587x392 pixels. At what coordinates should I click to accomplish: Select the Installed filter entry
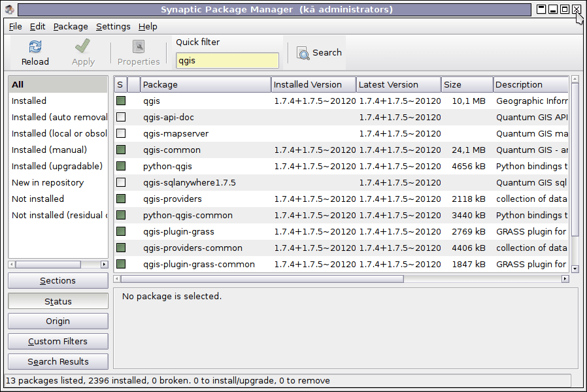point(58,101)
